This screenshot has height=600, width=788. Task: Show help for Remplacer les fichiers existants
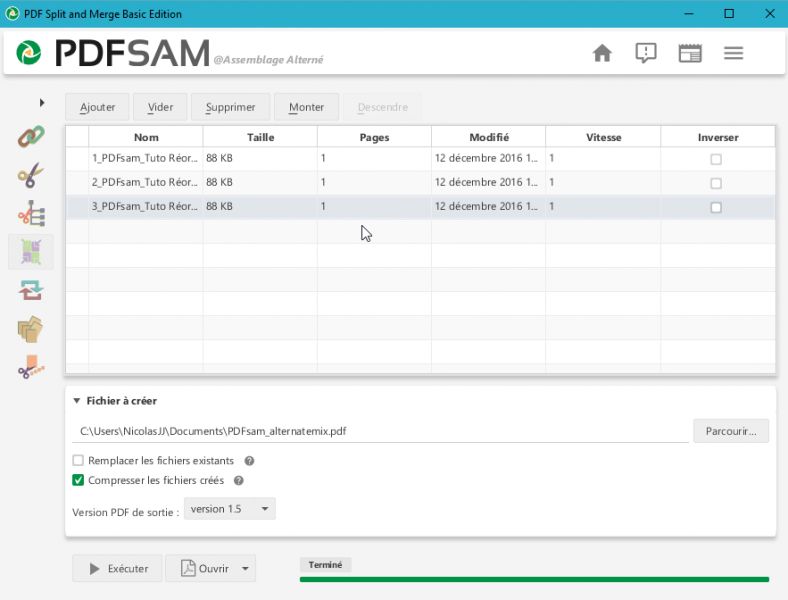click(x=249, y=461)
